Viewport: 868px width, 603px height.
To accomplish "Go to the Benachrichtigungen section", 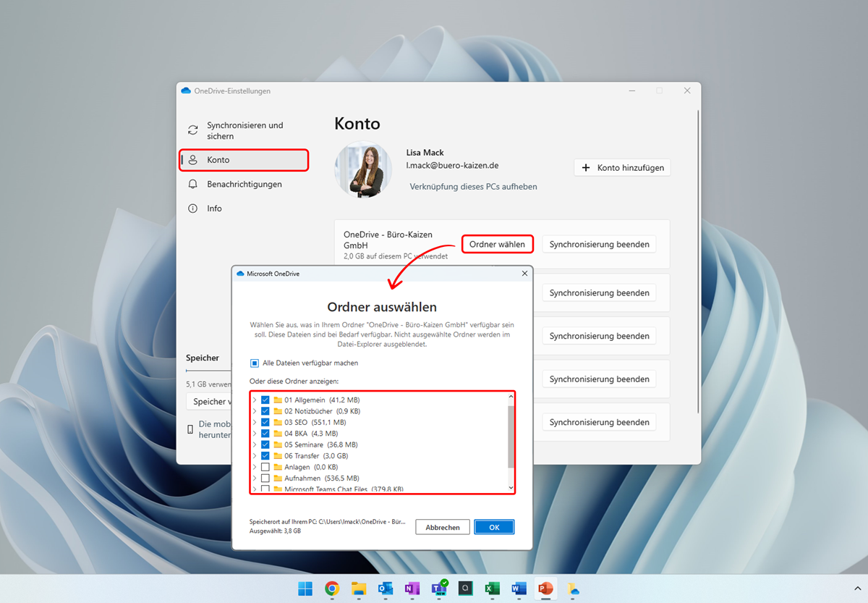I will pyautogui.click(x=244, y=185).
